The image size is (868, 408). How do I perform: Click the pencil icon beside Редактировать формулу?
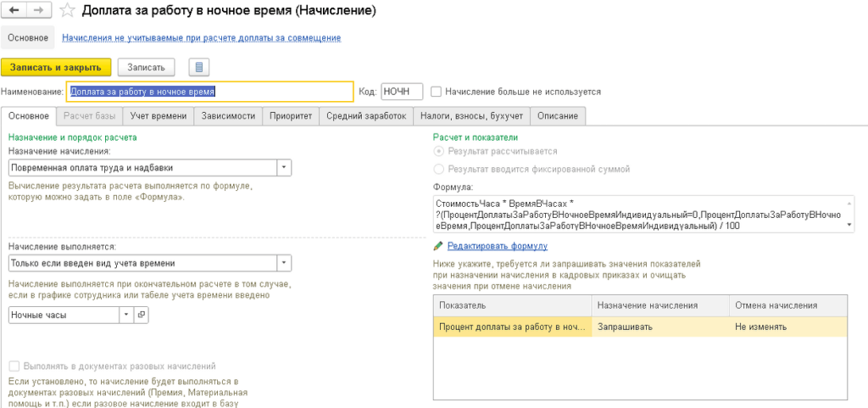[x=438, y=246]
